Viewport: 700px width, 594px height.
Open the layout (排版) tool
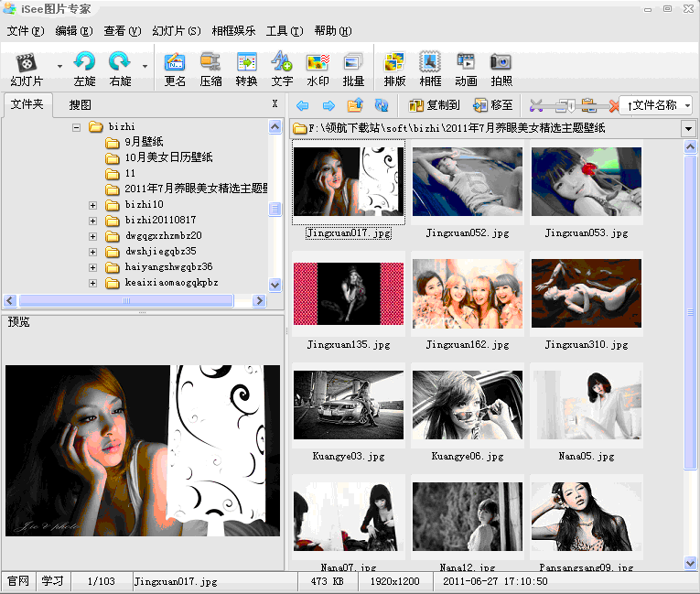(394, 70)
